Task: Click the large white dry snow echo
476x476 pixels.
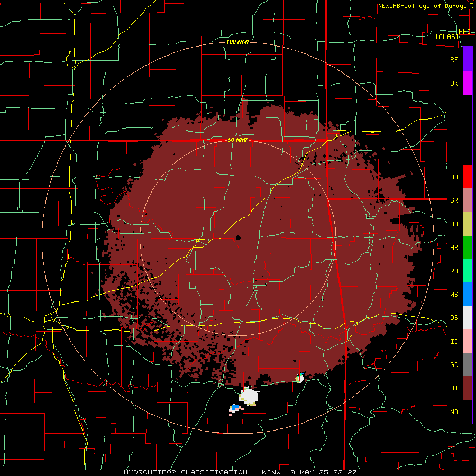Action: [249, 396]
